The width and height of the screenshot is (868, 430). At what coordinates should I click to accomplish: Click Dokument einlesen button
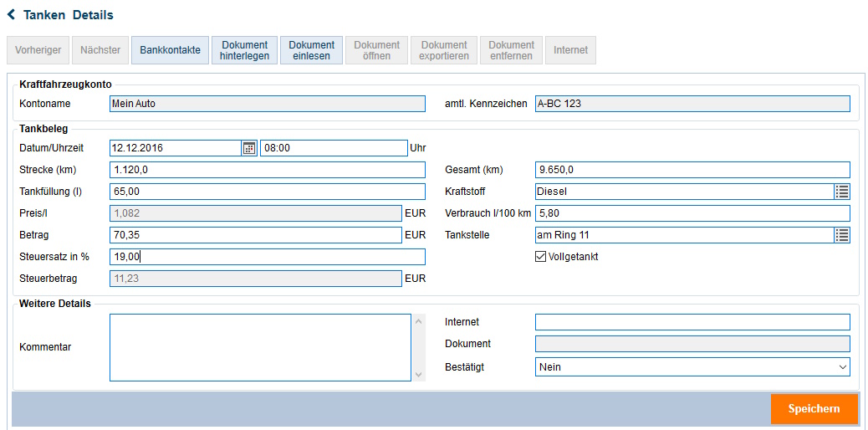click(x=312, y=50)
